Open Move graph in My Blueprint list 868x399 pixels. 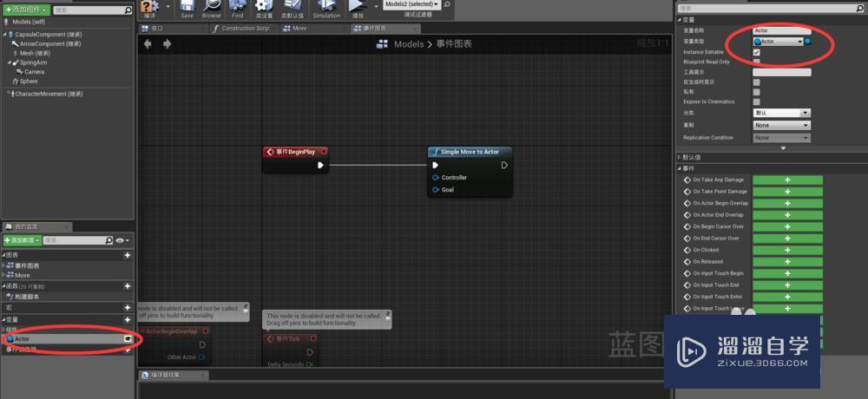tap(23, 275)
